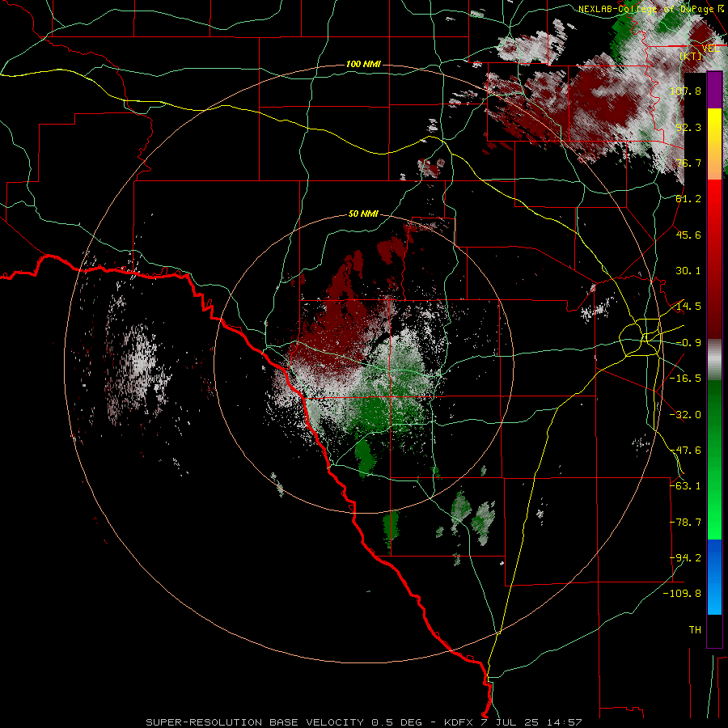Click the -47.6 legend value

pos(685,451)
